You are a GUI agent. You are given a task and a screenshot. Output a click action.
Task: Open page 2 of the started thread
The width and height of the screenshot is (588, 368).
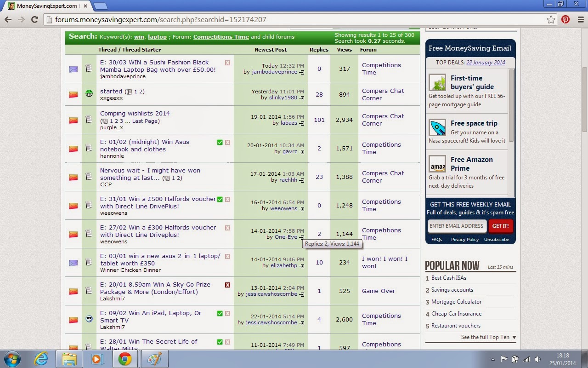point(142,92)
